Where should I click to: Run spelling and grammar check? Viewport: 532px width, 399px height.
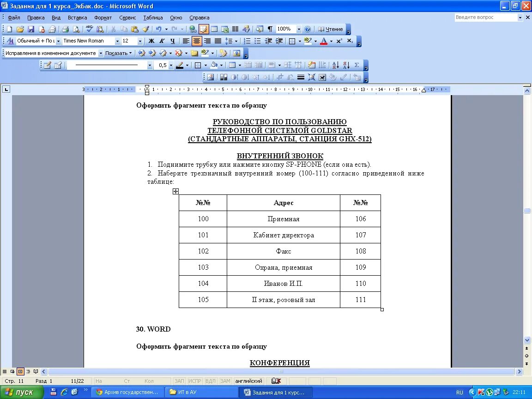point(89,29)
